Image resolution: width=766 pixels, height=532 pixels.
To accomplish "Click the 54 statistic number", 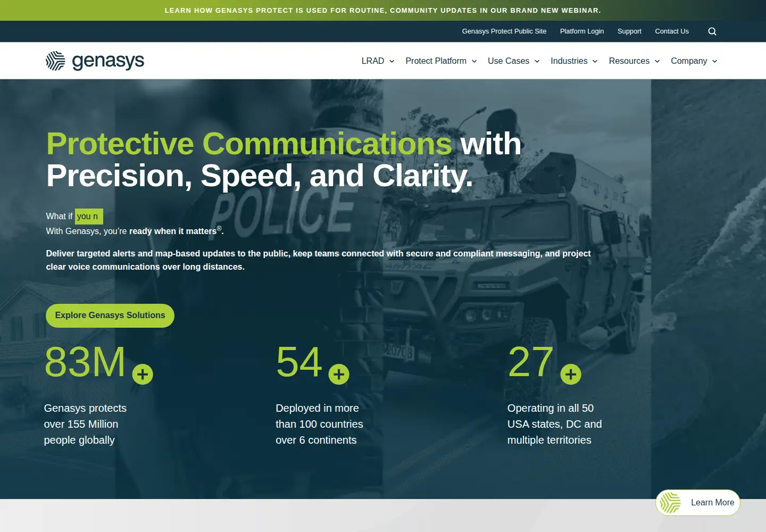I will coord(299,362).
